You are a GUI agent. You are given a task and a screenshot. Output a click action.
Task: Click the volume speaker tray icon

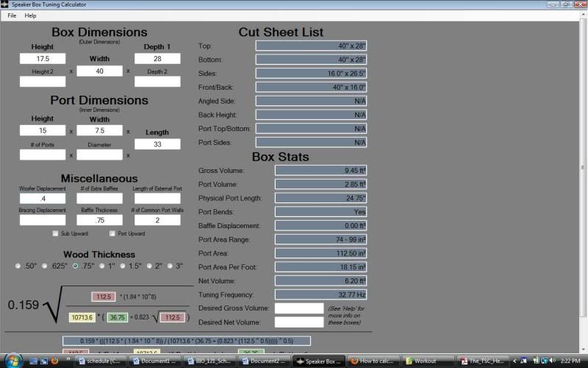[552, 361]
